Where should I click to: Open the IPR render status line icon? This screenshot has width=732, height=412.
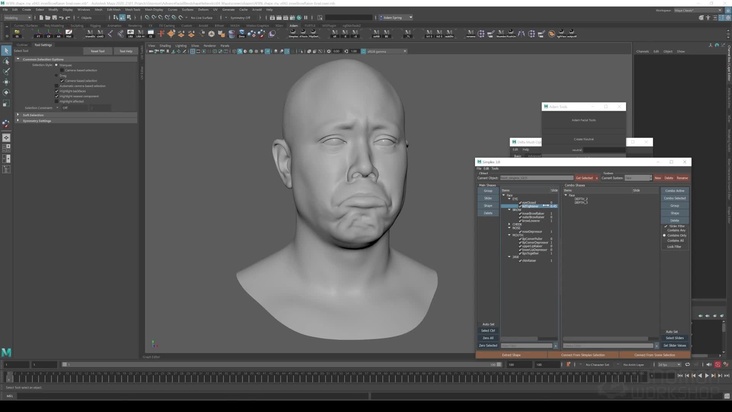(286, 18)
